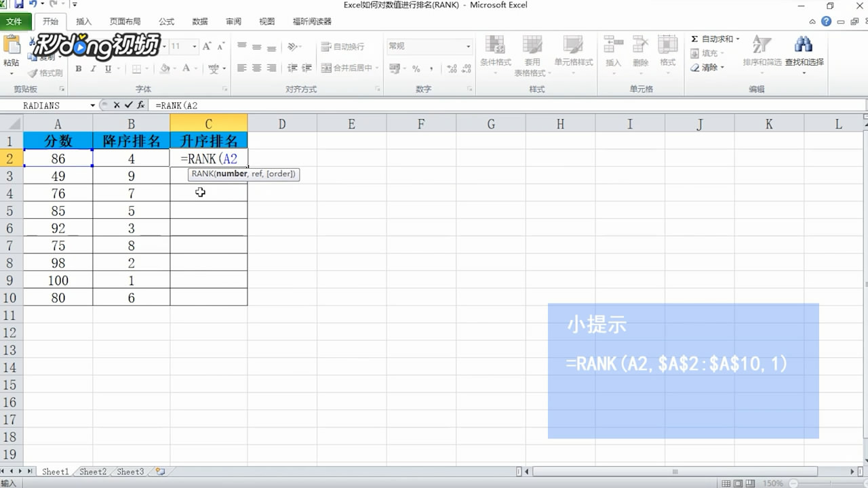Click the confirm checkmark in formula bar
The height and width of the screenshot is (488, 868).
tap(128, 105)
